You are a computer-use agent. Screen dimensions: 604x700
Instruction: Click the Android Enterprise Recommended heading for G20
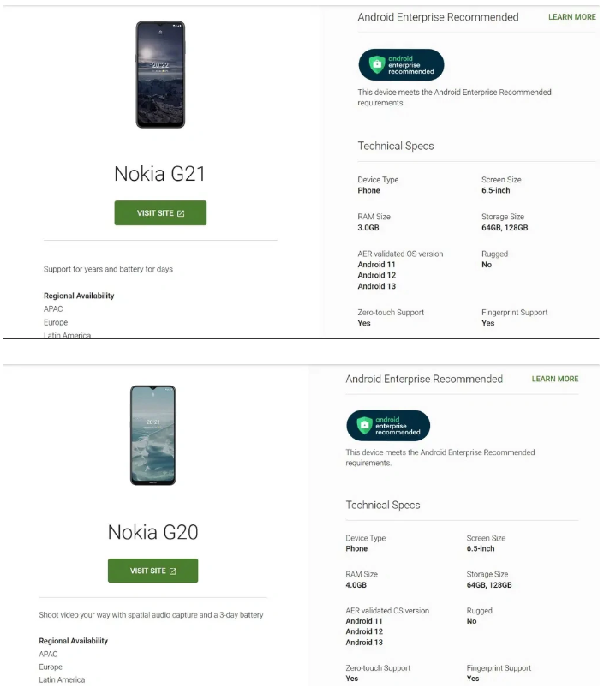[x=424, y=379]
